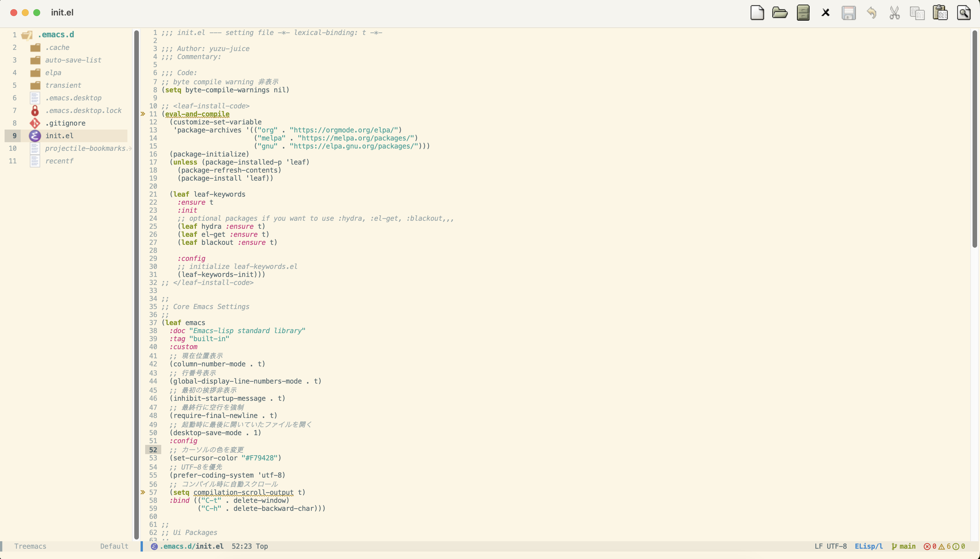Click the New File toolbar icon
This screenshot has width=980, height=559.
tap(757, 13)
